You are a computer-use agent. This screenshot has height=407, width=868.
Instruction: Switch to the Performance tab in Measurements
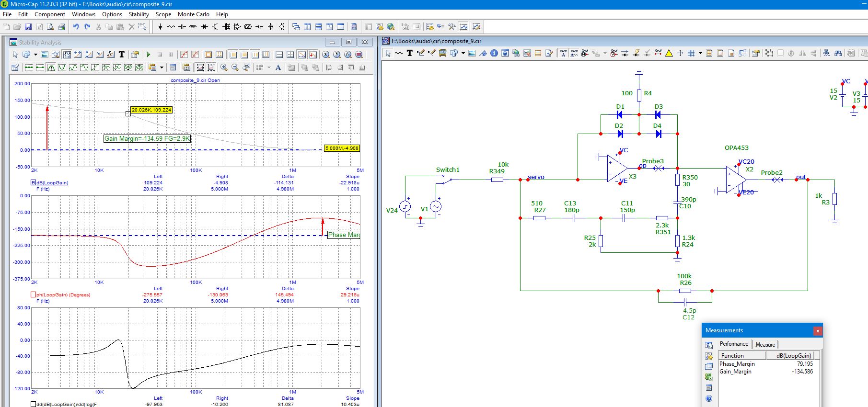tap(734, 344)
